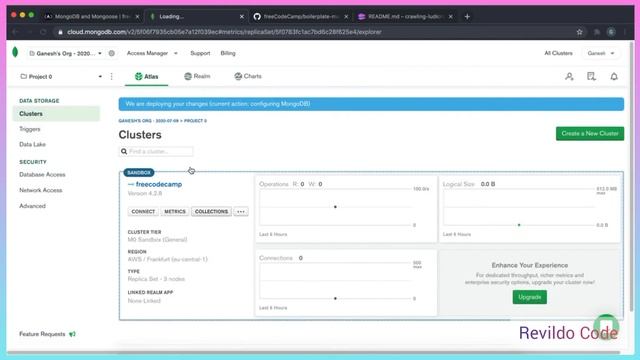Viewport: 640px width, 360px height.
Task: Open the browser profile avatar
Action: click(611, 32)
